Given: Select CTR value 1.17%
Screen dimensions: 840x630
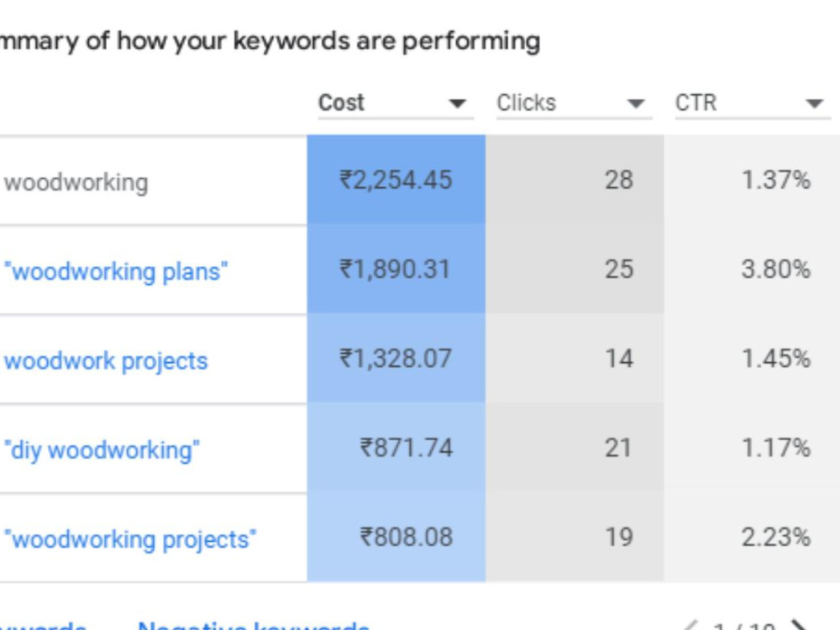Looking at the screenshot, I should (775, 448).
